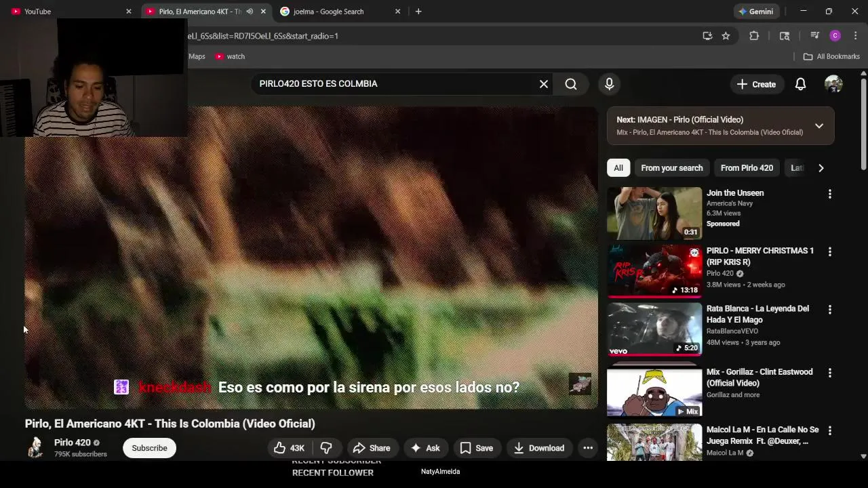The width and height of the screenshot is (868, 488).
Task: Close the YouTube tab
Action: coord(129,12)
